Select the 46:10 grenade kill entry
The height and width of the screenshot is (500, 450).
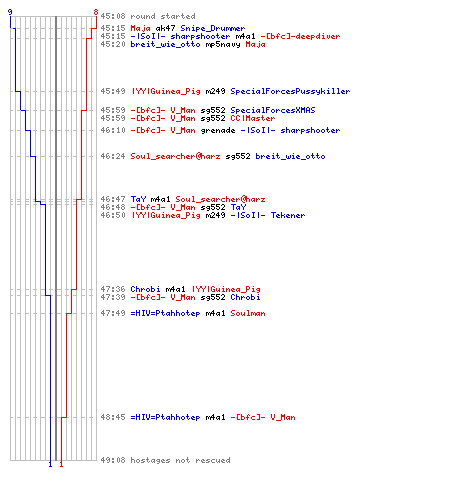[220, 130]
